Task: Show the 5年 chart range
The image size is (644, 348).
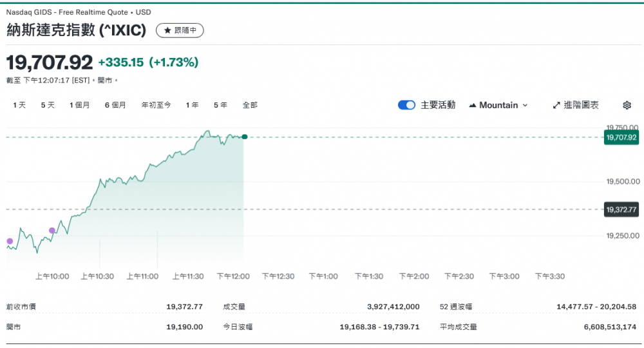Action: 220,105
